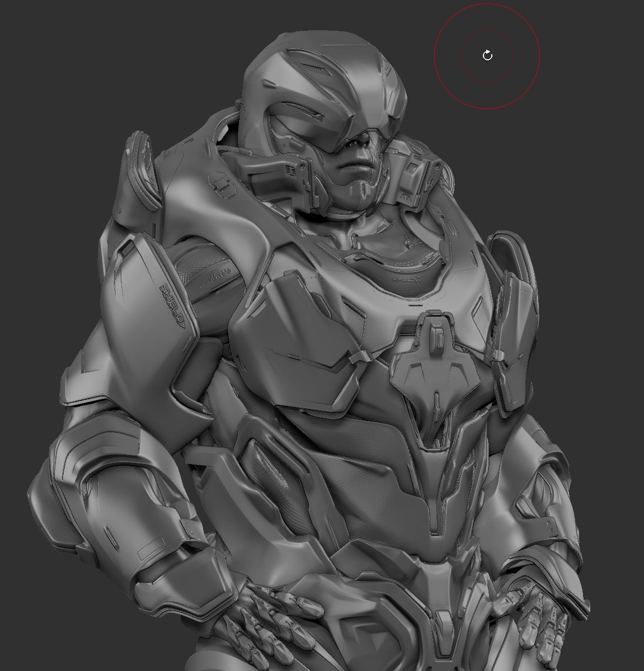Click the top edge of the rotation circle
644x671 pixels.
[486, 4]
